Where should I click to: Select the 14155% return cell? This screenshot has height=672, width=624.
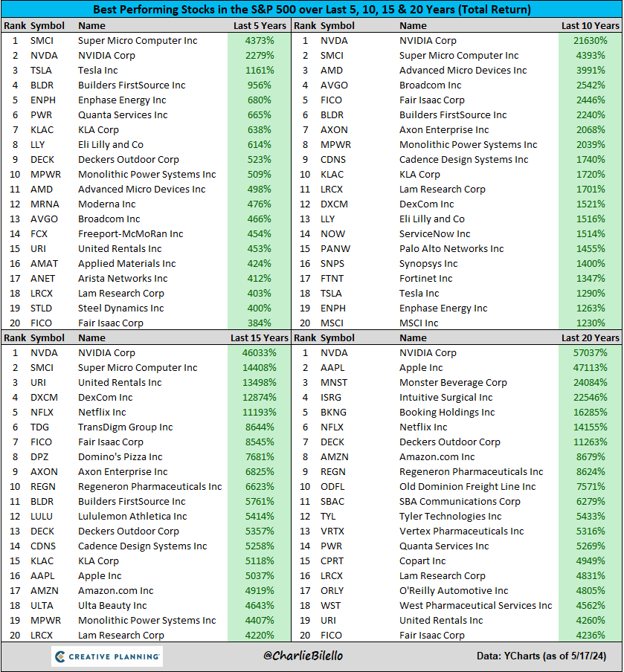pyautogui.click(x=590, y=427)
